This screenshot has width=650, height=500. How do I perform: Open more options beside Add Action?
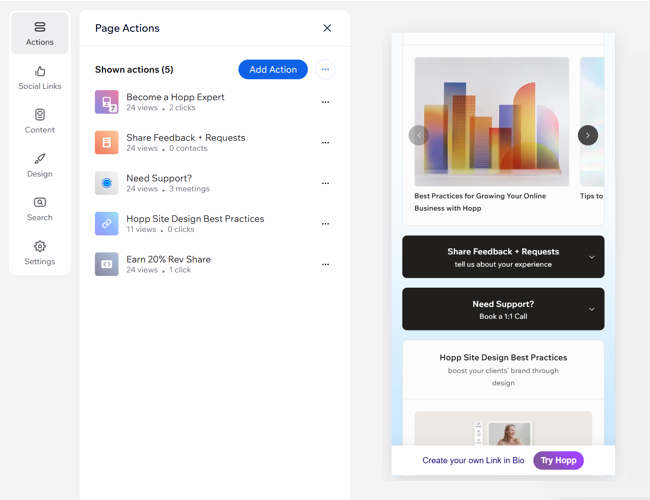(x=325, y=69)
